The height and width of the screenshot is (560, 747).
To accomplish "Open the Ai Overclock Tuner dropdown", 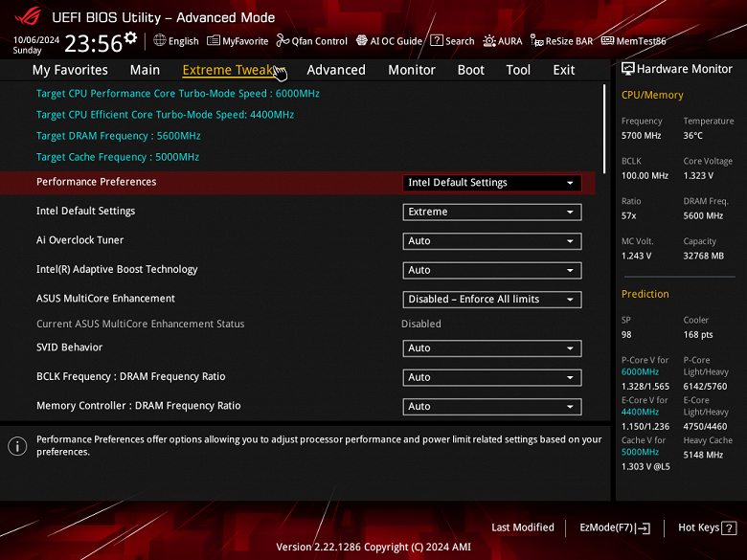I will coord(491,241).
